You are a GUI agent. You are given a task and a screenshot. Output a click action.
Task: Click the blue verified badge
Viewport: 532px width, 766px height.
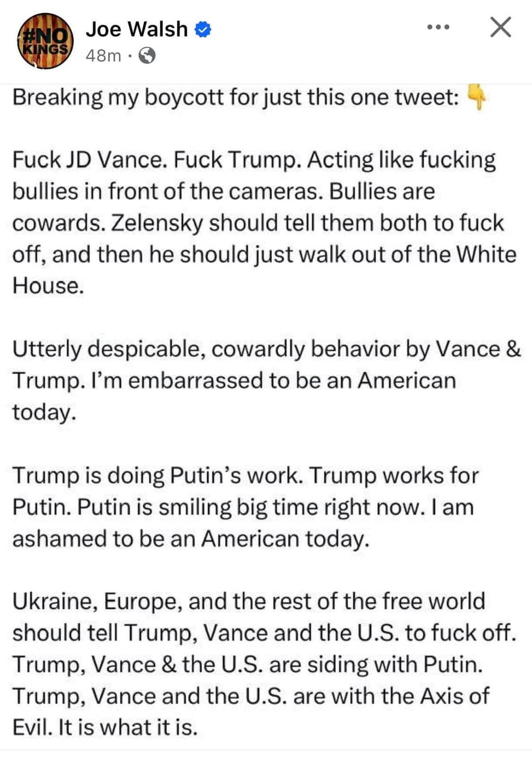pyautogui.click(x=203, y=30)
